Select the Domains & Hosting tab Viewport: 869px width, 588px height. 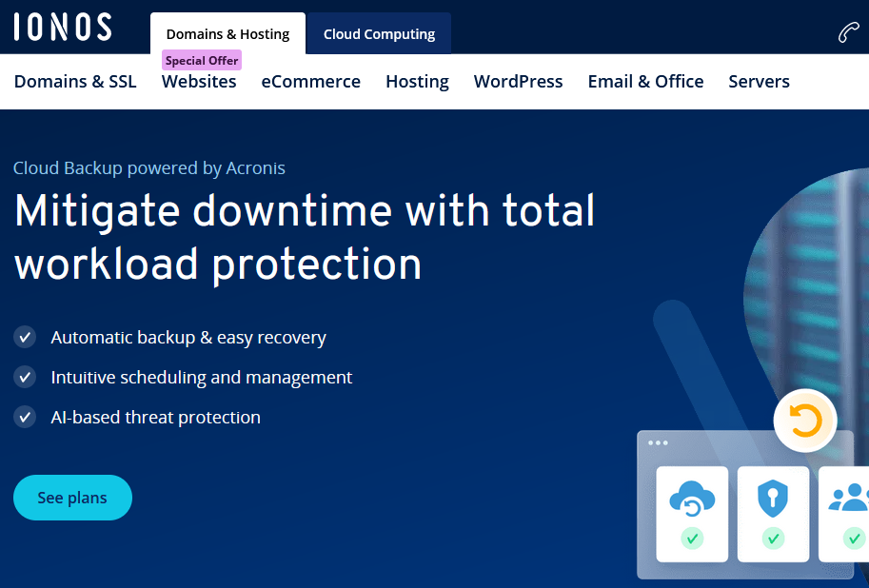(x=227, y=34)
